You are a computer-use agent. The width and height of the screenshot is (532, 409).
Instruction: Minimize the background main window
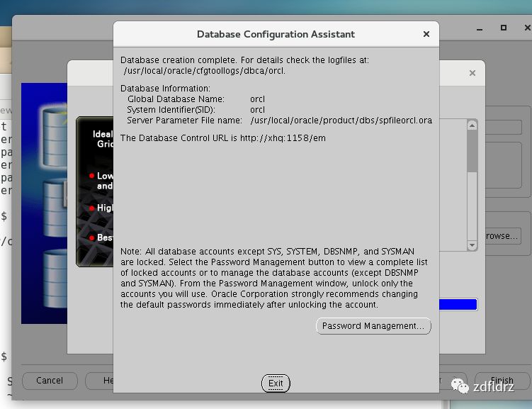coord(480,29)
